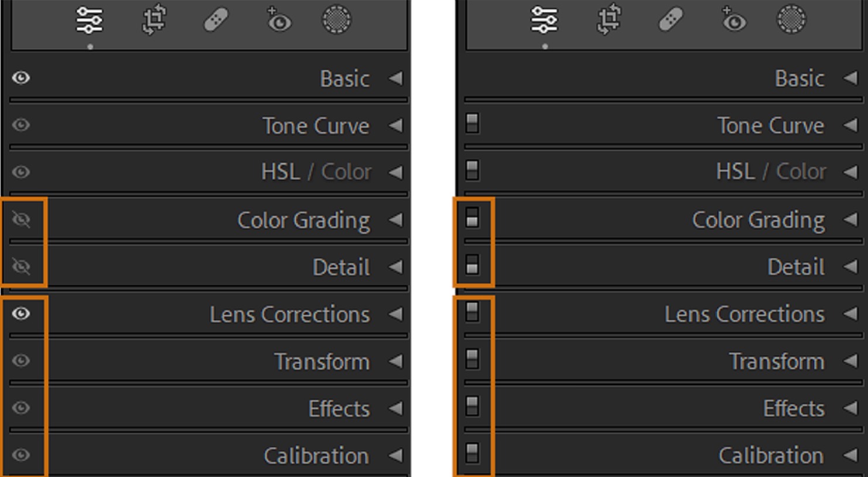Expand the Calibration panel triangle in left panel
868x477 pixels.
tap(396, 455)
